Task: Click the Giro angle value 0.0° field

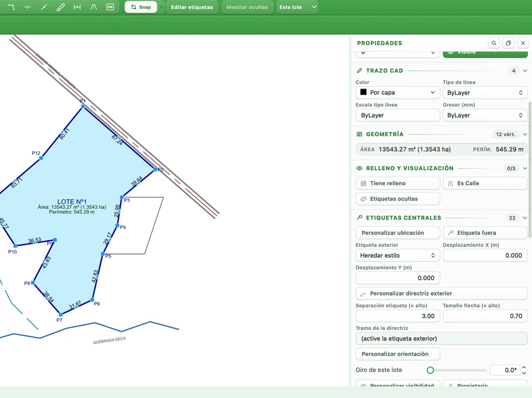Action: point(505,370)
